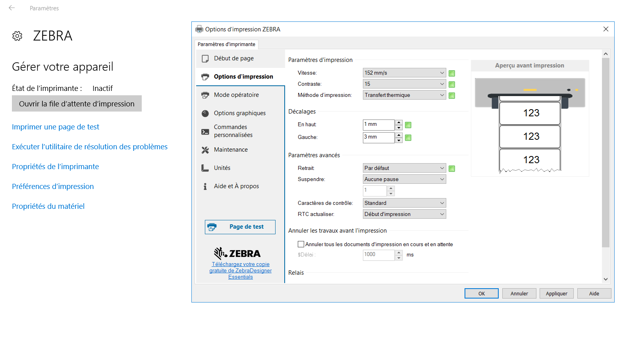Open Options graphiques palette icon
644x343 pixels.
pyautogui.click(x=205, y=114)
